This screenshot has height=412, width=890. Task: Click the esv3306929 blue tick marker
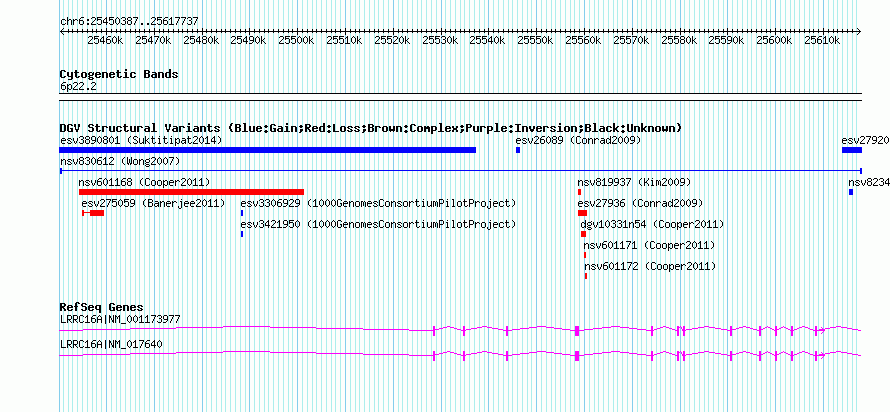pos(242,213)
